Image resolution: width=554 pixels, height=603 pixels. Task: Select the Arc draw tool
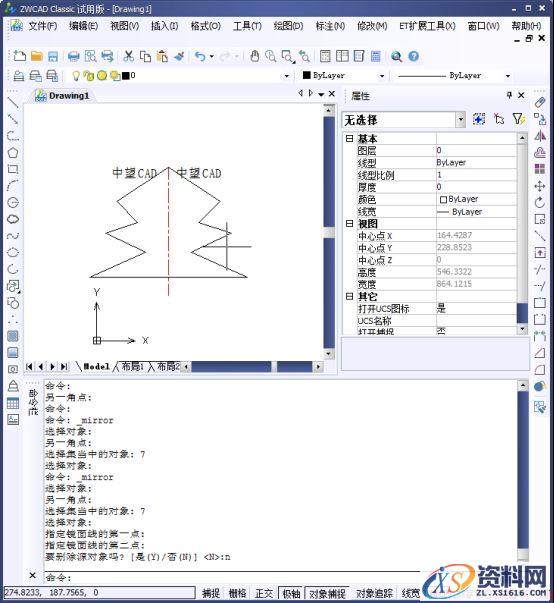point(13,186)
